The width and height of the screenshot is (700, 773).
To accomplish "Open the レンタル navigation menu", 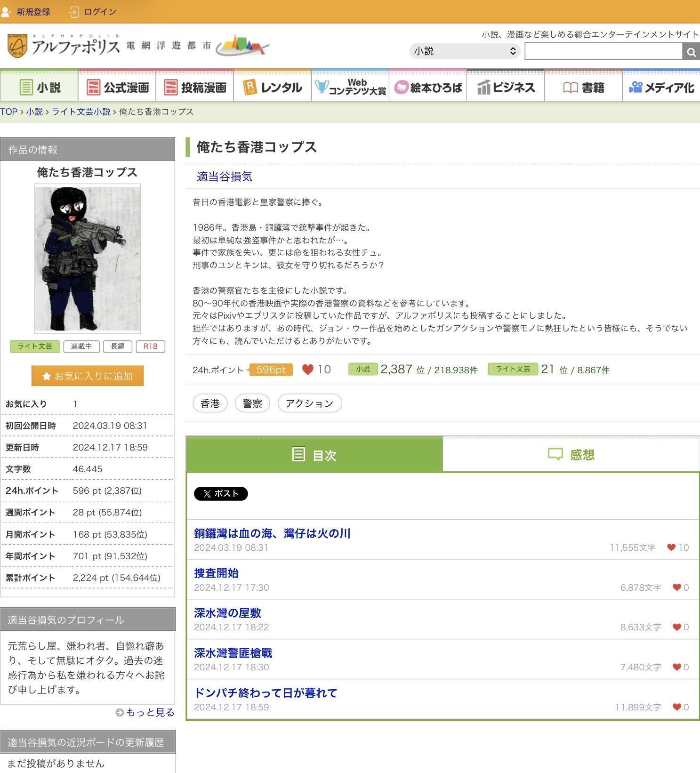I will coord(273,87).
